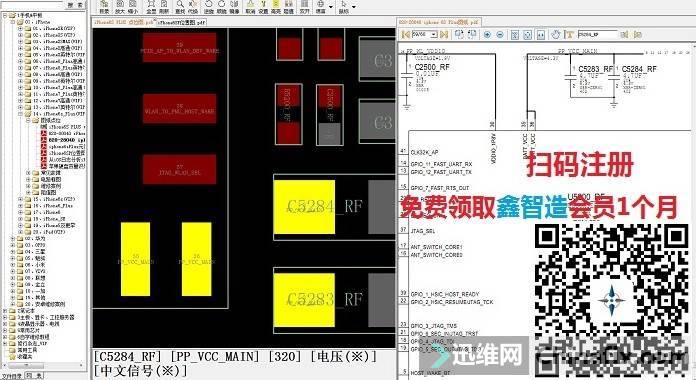
Task: Open the dropdown arrow beside the crosshair tool
Action: click(x=331, y=7)
